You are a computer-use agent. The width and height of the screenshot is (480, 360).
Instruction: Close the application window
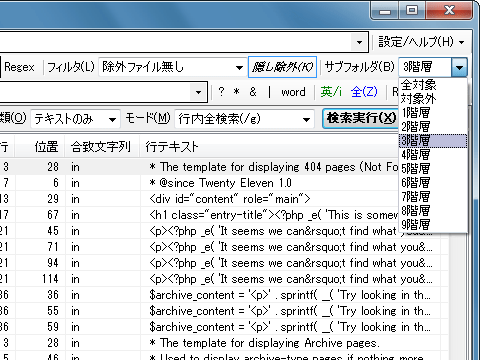tap(449, 11)
